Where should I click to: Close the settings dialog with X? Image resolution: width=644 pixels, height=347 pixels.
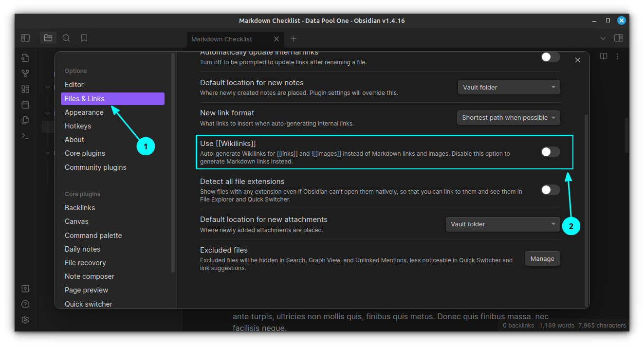pos(577,60)
